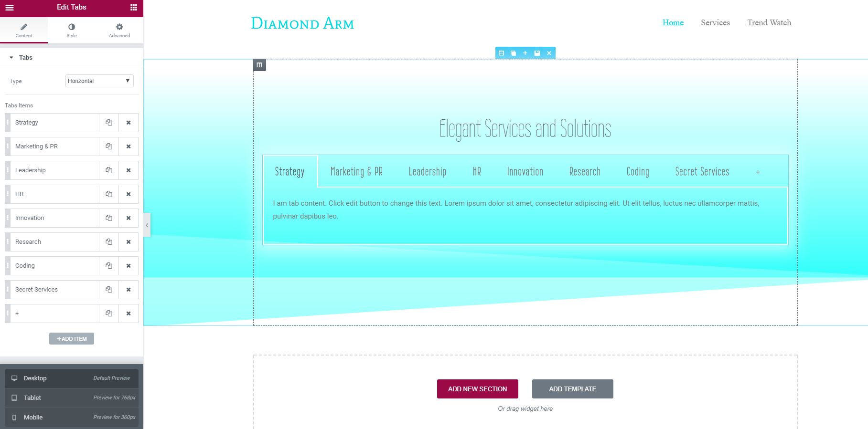This screenshot has width=868, height=429.
Task: Delete the Secret Services item
Action: pos(129,290)
